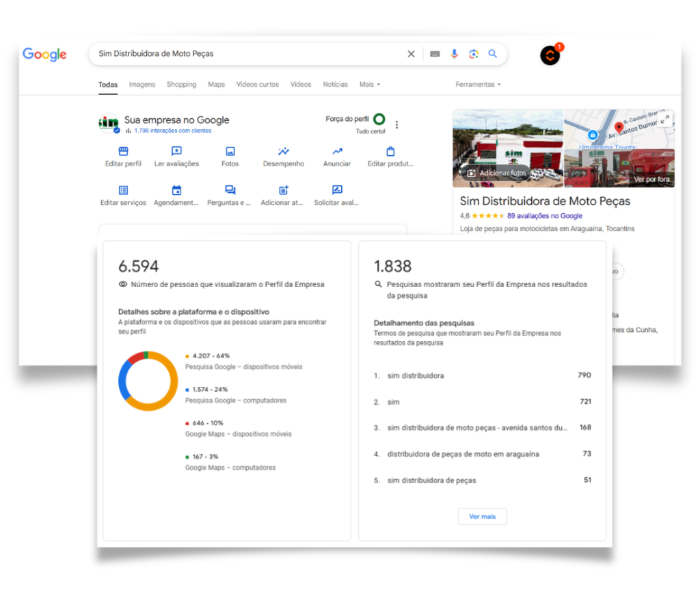Click the red legend dot 646 · 10%

coord(187,423)
